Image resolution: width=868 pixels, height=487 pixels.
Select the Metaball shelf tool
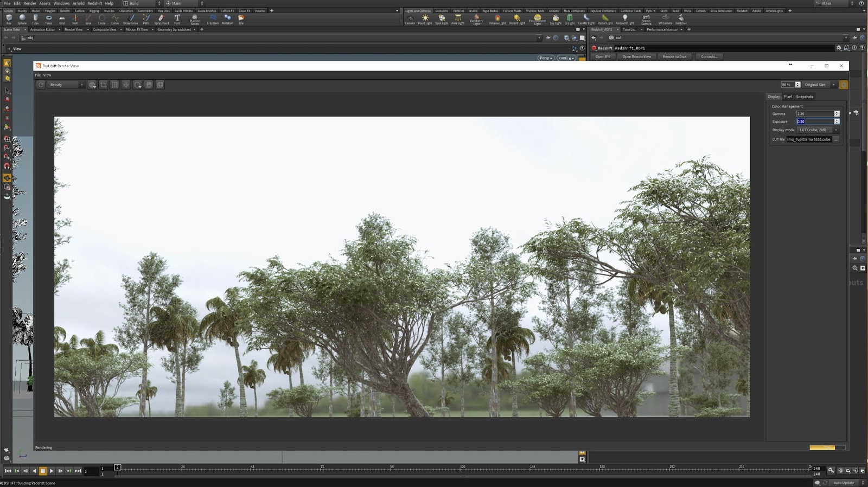coord(228,20)
